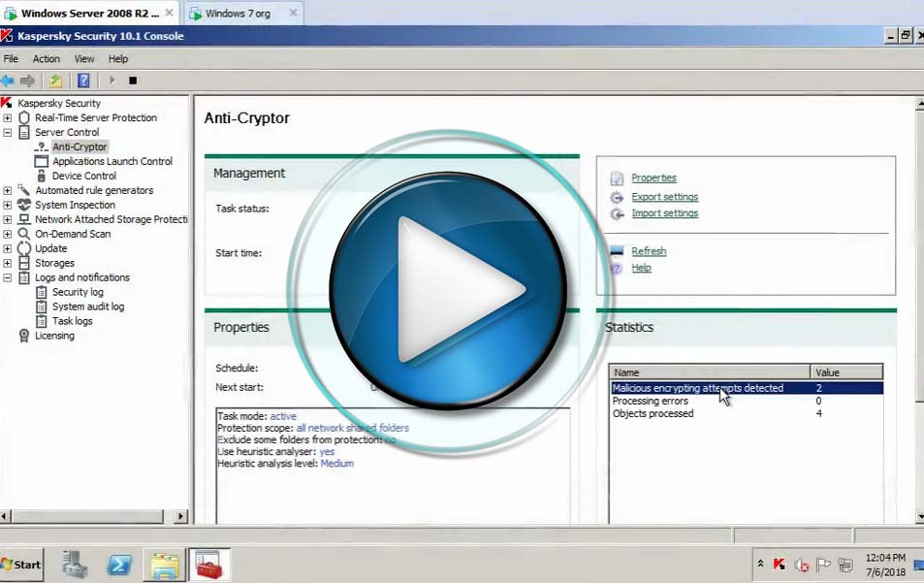
Task: Expand the On-Demand Scan node
Action: click(x=7, y=234)
